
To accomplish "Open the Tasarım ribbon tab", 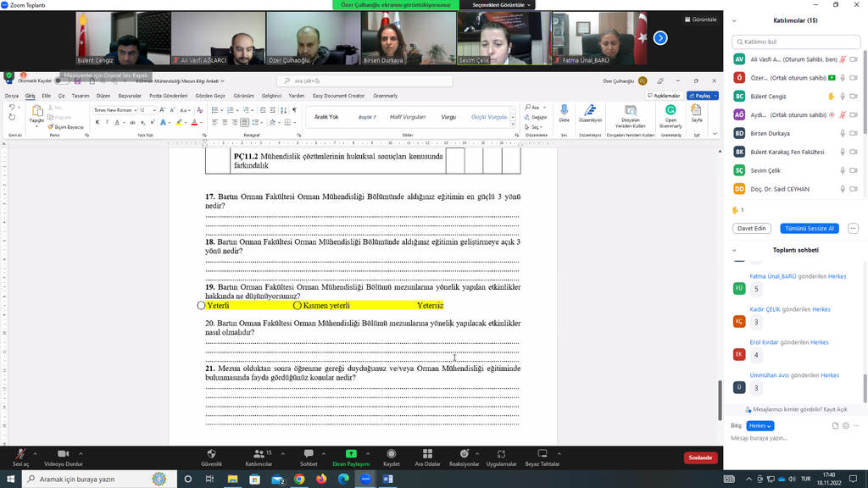I will pyautogui.click(x=81, y=96).
